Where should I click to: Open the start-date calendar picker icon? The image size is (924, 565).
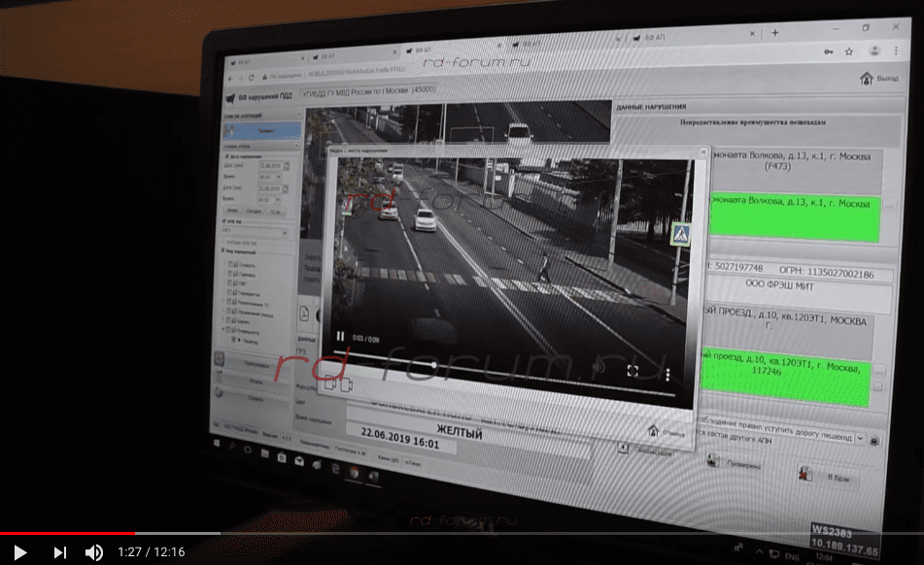click(287, 166)
